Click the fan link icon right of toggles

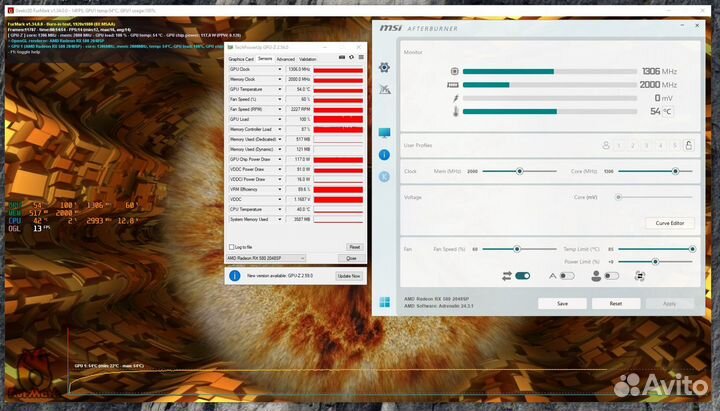pos(640,276)
